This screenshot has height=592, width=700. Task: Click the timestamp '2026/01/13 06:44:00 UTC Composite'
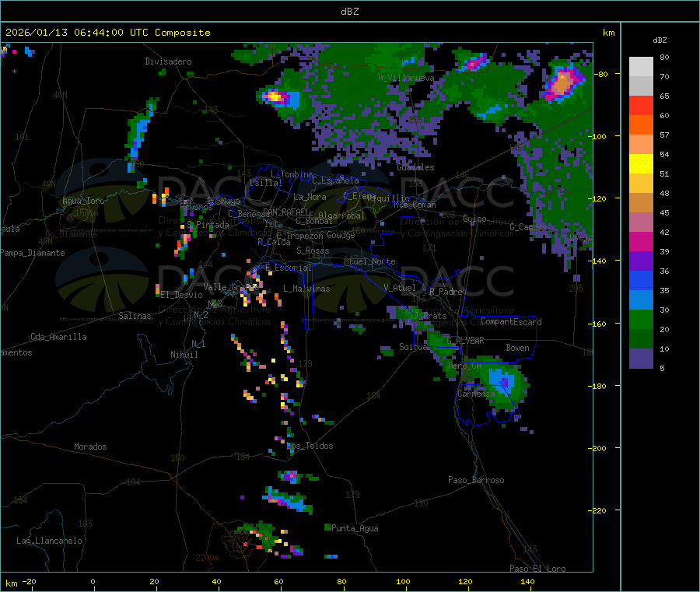tap(107, 33)
